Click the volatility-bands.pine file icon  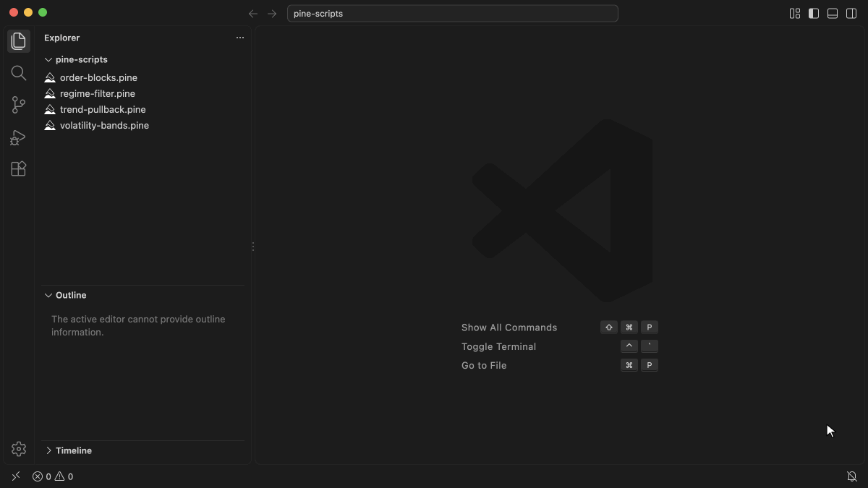[50, 125]
